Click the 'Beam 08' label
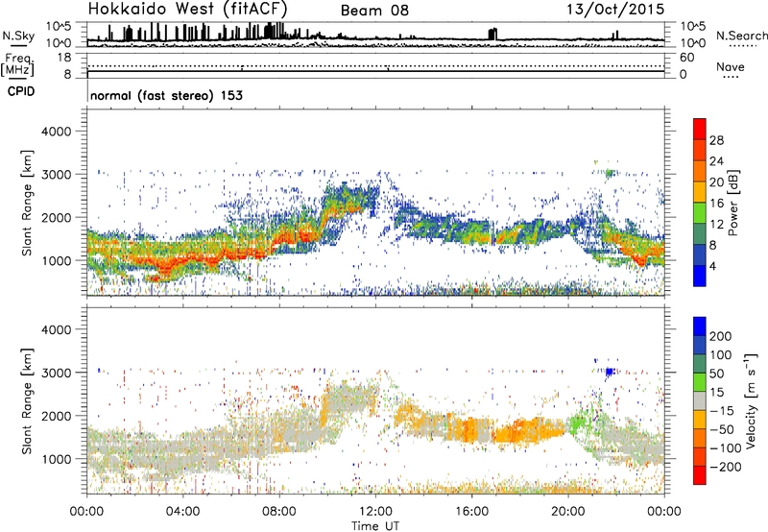Screen dimensions: 768x532 tap(374, 11)
